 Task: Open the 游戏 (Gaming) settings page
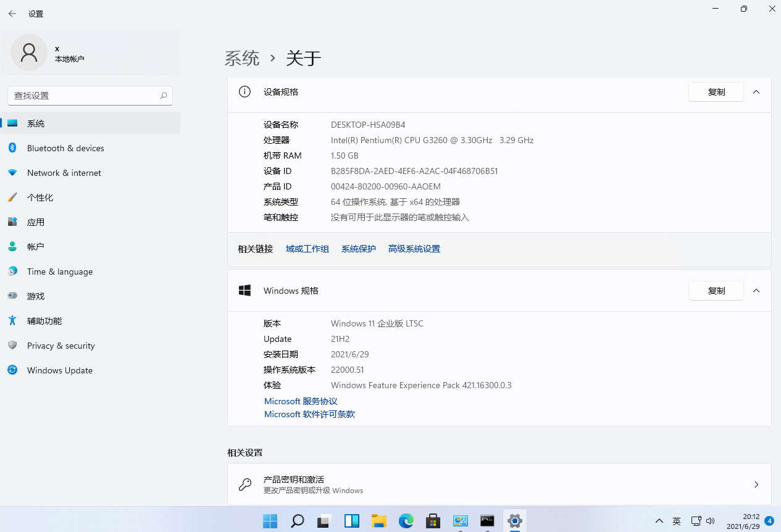coord(35,296)
